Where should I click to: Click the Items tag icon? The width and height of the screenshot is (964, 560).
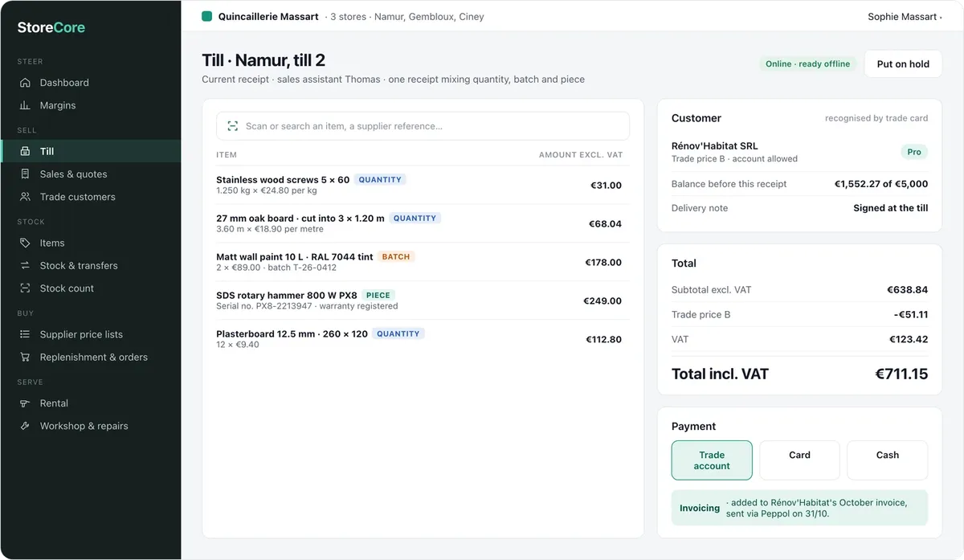pos(25,243)
